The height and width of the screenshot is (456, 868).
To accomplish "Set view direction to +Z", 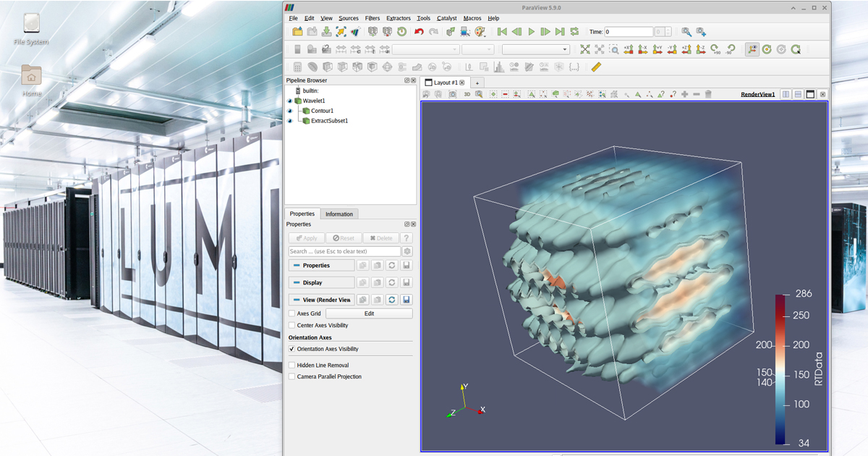I will point(686,49).
